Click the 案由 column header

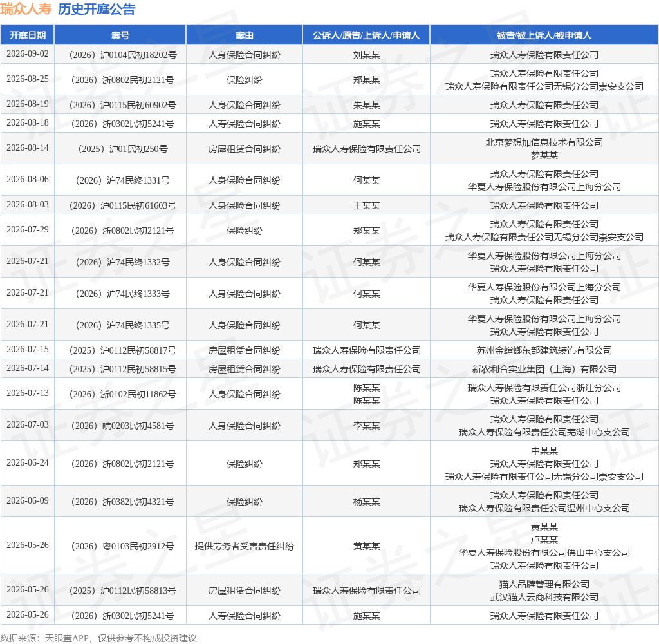coord(244,35)
